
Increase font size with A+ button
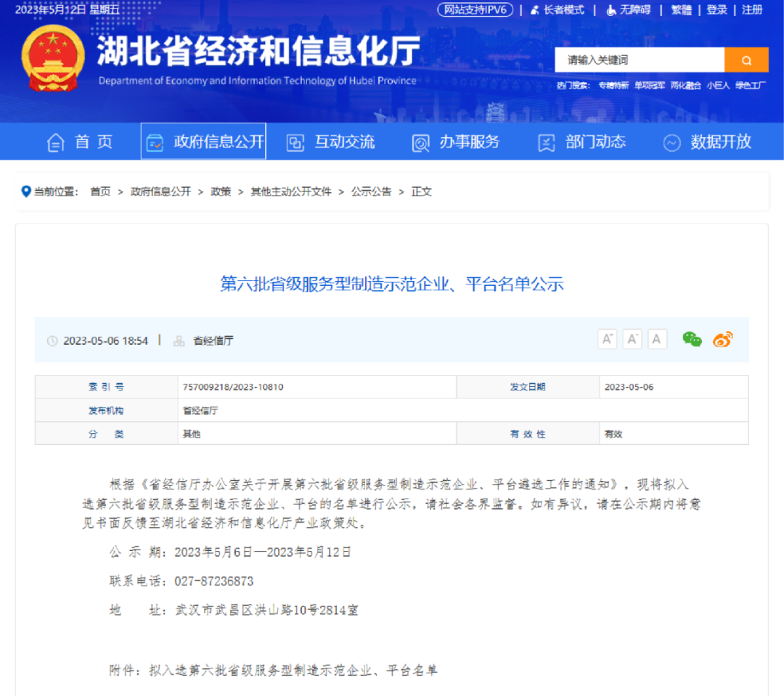coord(607,339)
